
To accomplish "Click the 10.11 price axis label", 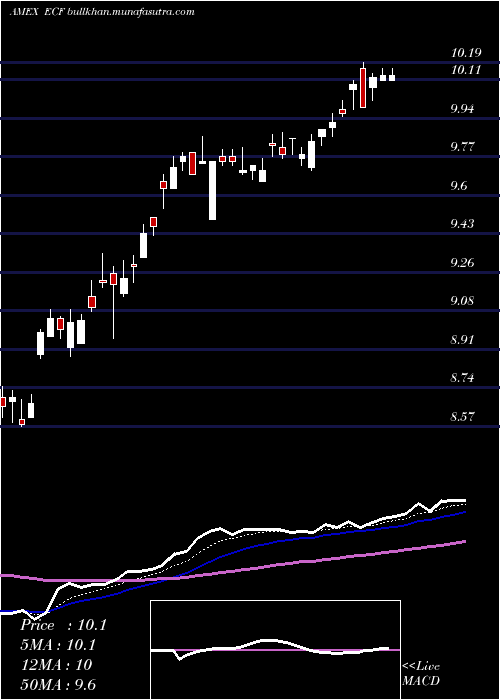I will coord(466,70).
